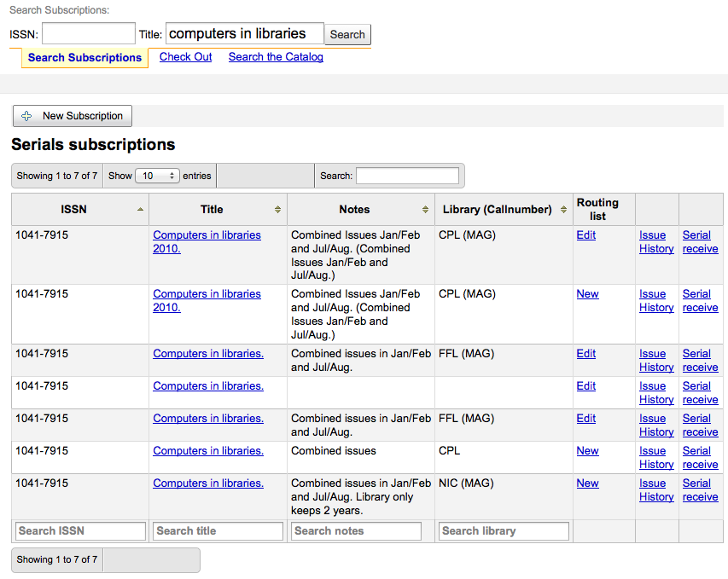
Task: Open Issue History for first FFL (MAG) row
Action: tap(656, 361)
